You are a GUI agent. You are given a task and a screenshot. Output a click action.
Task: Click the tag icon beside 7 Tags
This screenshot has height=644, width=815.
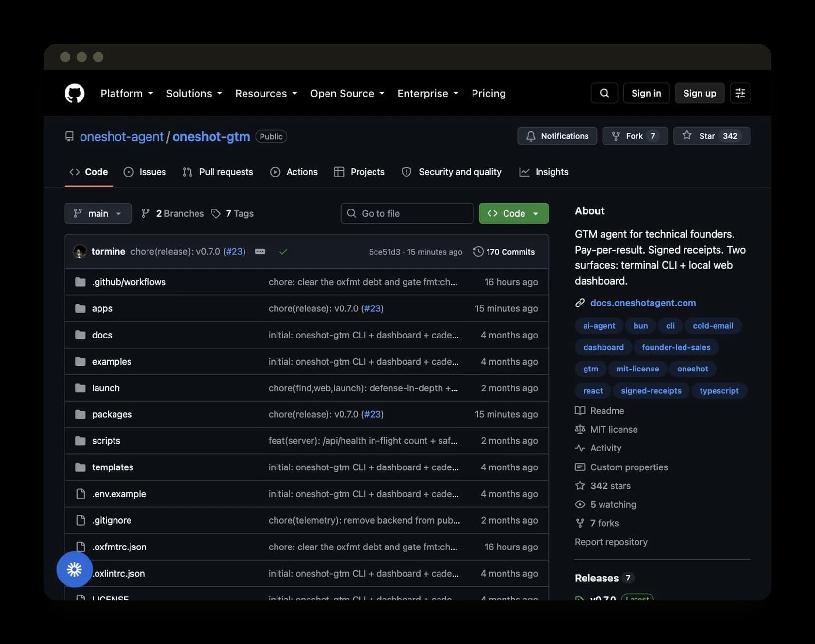pyautogui.click(x=216, y=213)
